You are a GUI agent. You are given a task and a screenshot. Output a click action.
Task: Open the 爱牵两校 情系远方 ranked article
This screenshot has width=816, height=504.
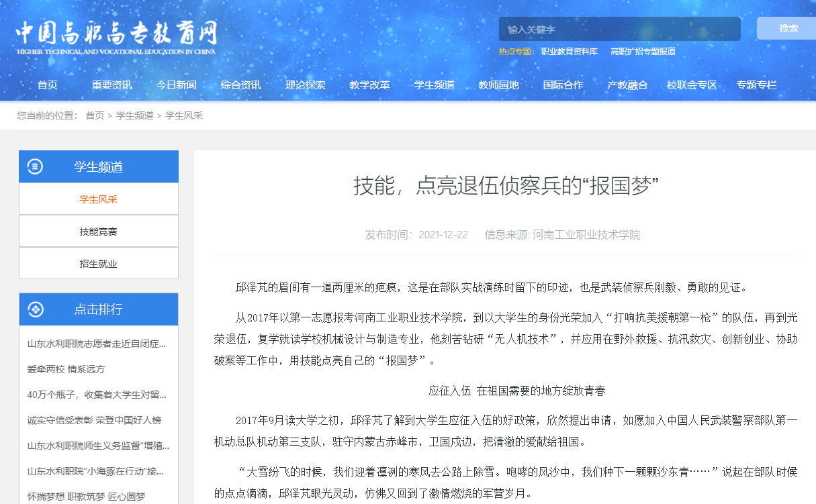pos(66,369)
